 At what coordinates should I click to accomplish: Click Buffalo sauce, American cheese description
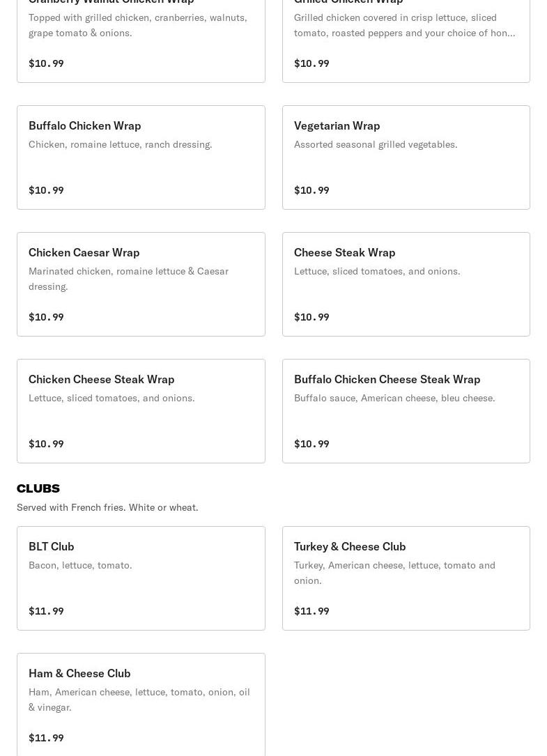point(394,398)
